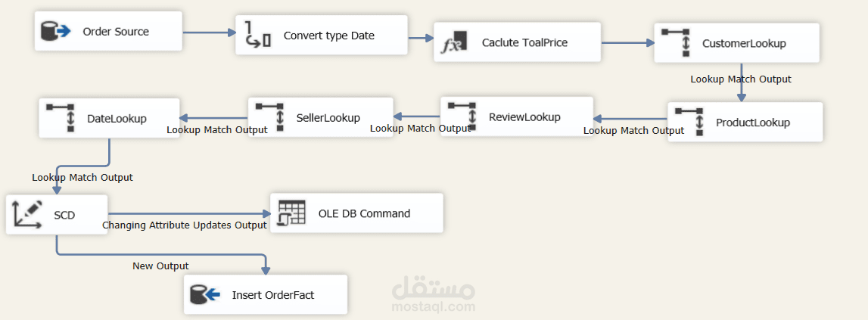
Task: Select the Convert type Date component label
Action: (x=328, y=36)
